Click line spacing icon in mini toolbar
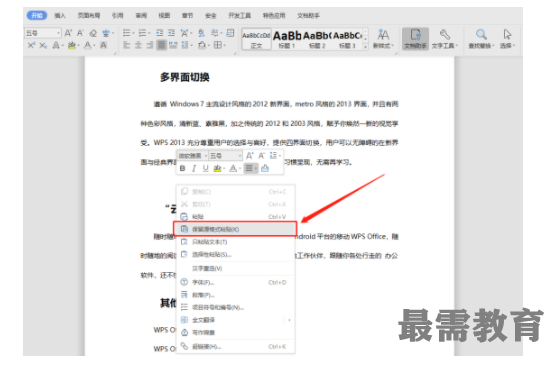This screenshot has height=365, width=550. (274, 156)
